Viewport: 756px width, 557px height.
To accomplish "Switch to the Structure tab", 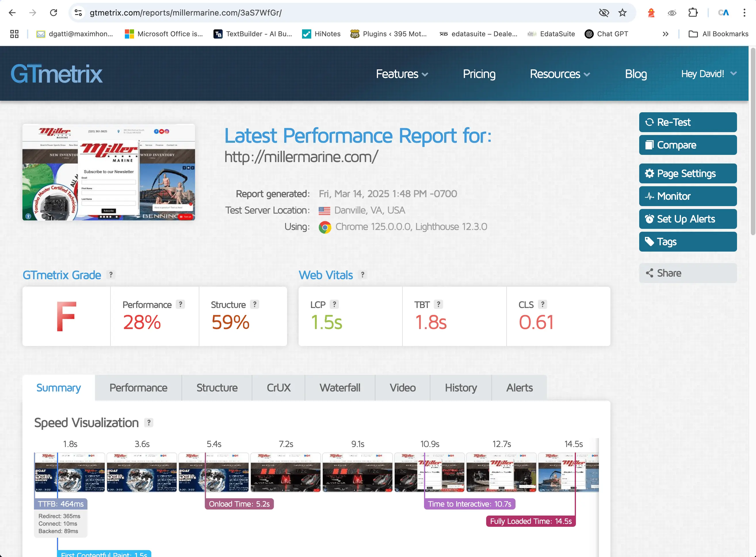I will 217,388.
